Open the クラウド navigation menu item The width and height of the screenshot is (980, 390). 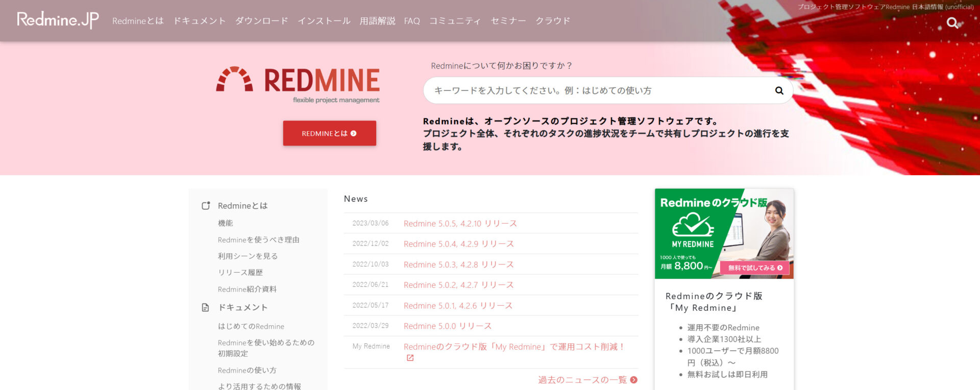(x=553, y=21)
